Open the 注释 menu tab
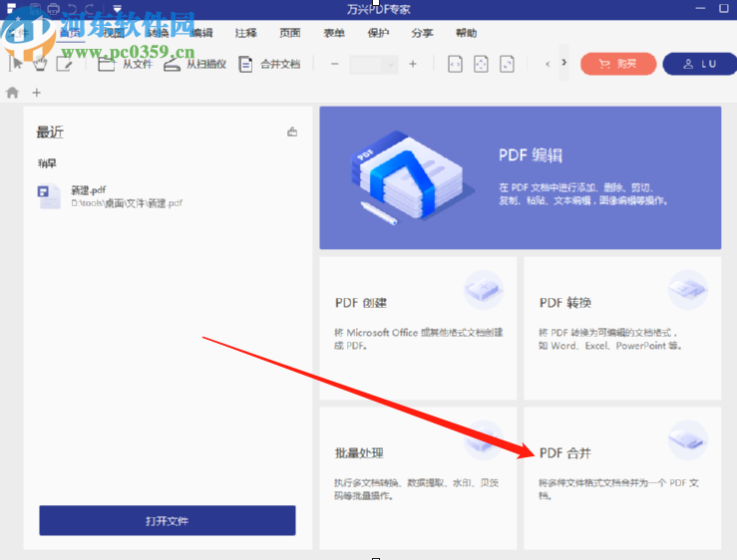Image resolution: width=737 pixels, height=560 pixels. tap(245, 33)
